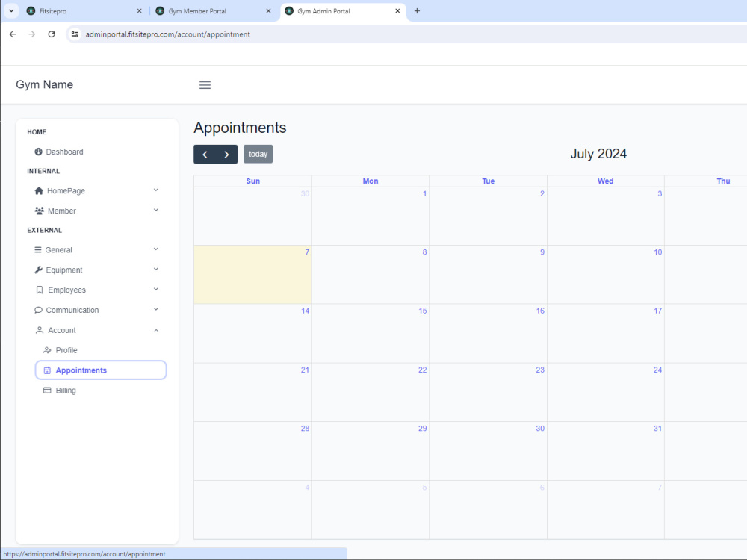Image resolution: width=747 pixels, height=560 pixels.
Task: Switch to the Fitsitepro browser tab
Action: (x=84, y=11)
